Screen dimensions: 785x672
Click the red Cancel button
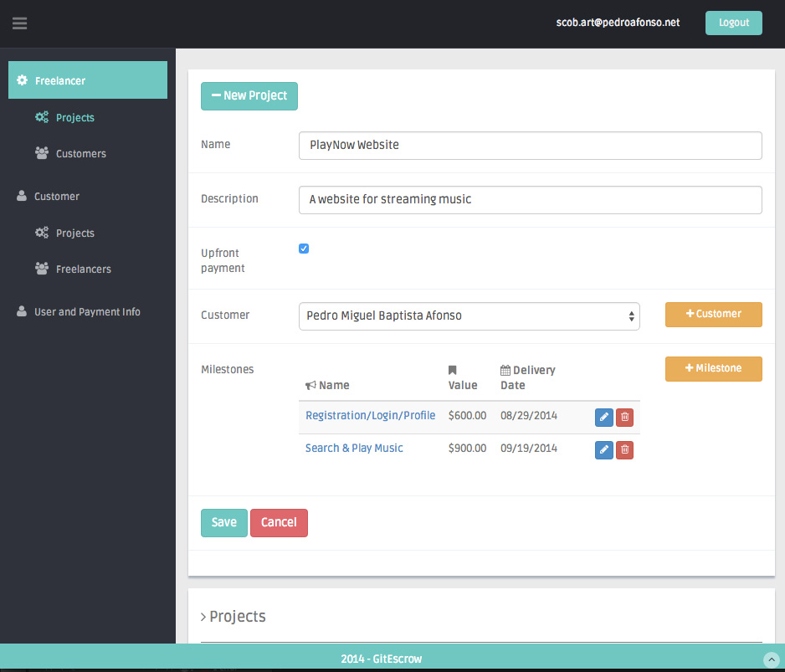[x=279, y=523]
